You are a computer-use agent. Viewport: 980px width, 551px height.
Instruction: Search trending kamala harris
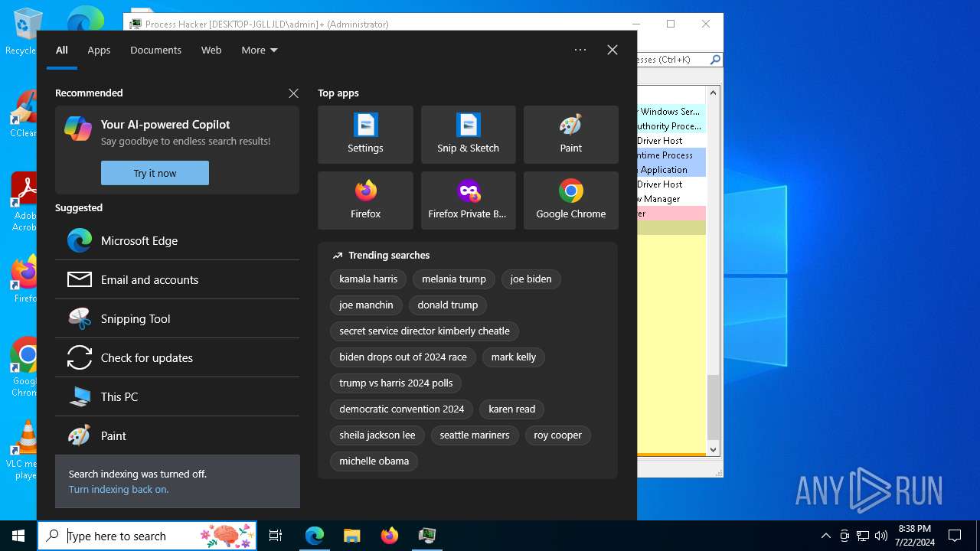[368, 279]
